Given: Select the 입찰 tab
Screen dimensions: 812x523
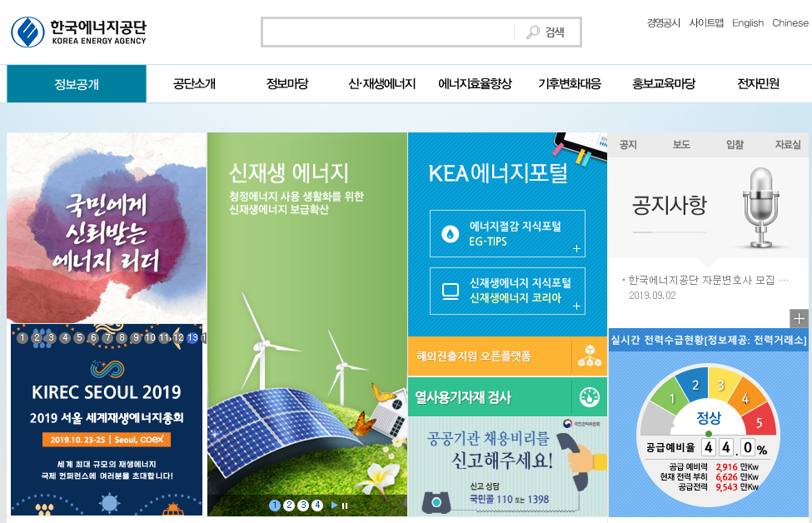Looking at the screenshot, I should tap(735, 144).
